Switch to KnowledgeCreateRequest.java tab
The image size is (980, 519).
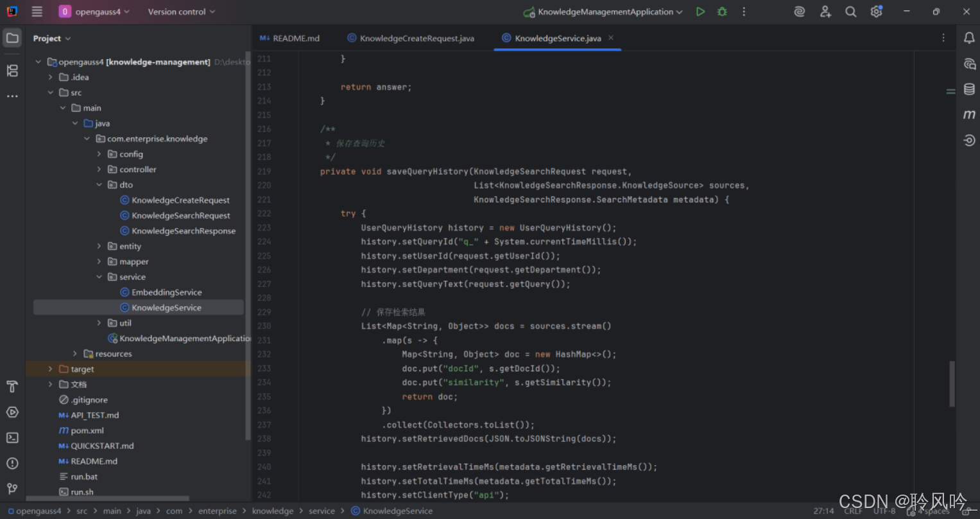411,38
